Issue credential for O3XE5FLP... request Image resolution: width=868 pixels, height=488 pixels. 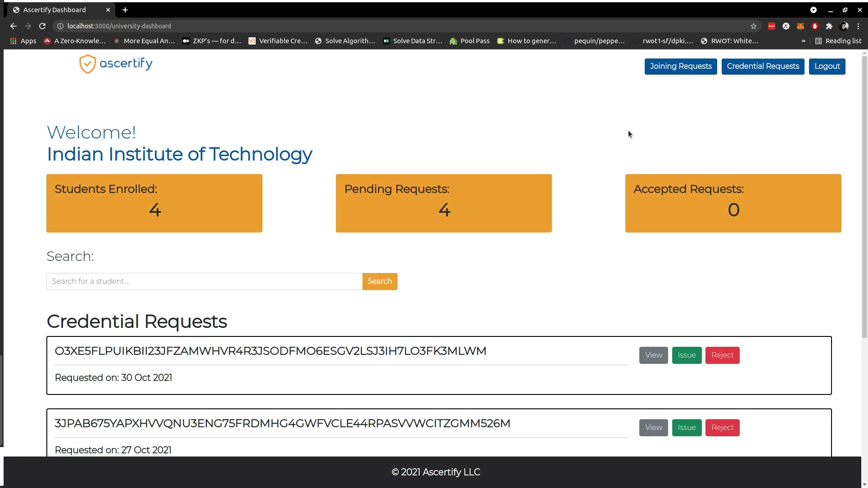tap(687, 355)
